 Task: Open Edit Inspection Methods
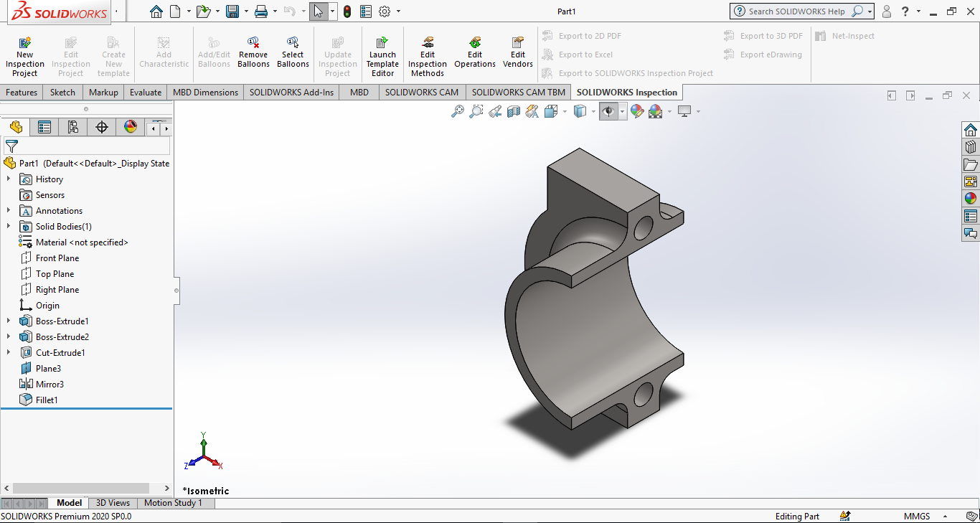click(x=428, y=43)
